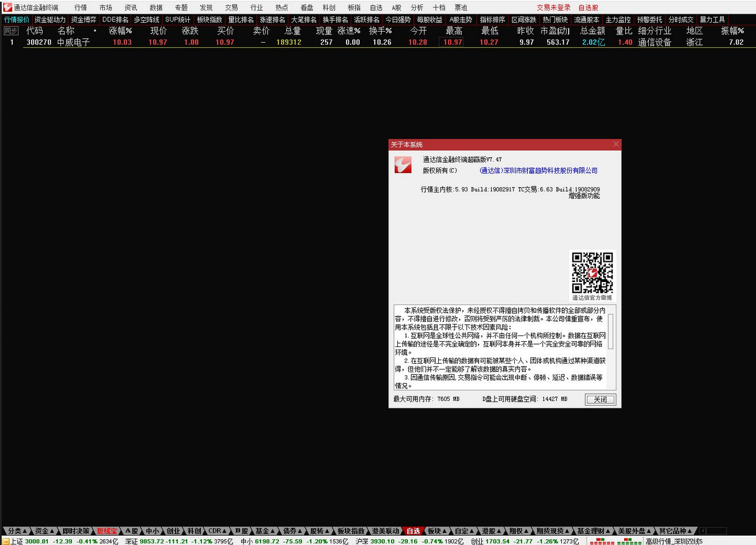Click the 通达信官方微博 QR code image
The height and width of the screenshot is (545, 756).
coord(592,272)
